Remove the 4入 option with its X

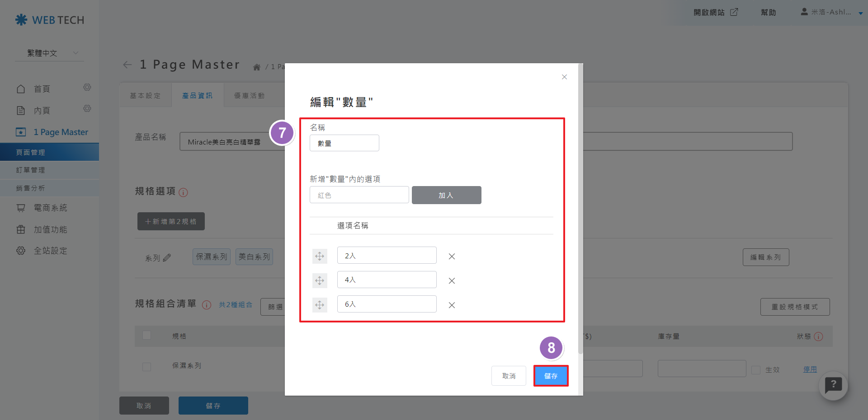coord(452,281)
